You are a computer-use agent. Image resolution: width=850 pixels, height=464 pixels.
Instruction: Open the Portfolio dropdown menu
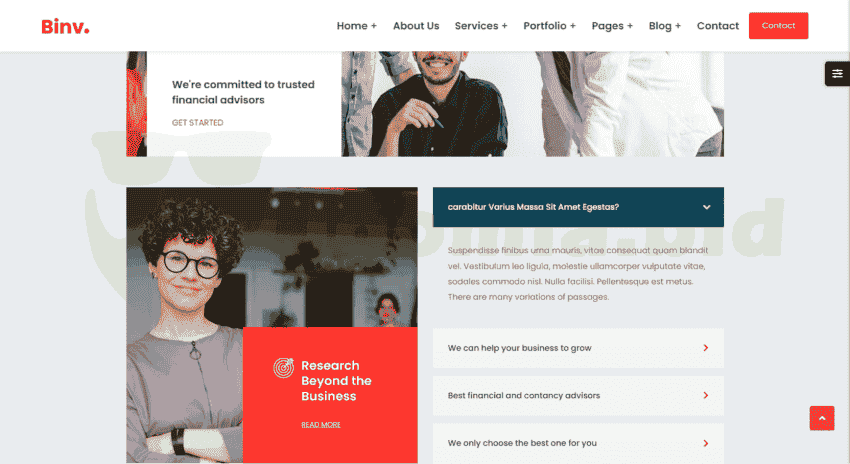click(549, 26)
